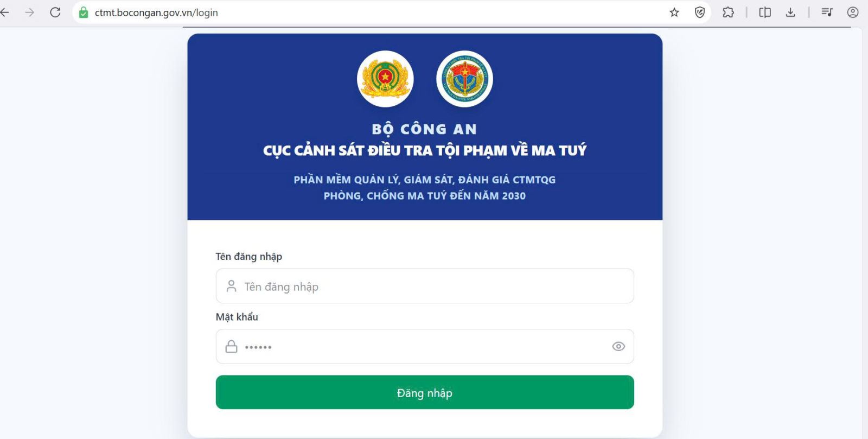Open browser downloads icon
The width and height of the screenshot is (868, 439).
(x=790, y=12)
